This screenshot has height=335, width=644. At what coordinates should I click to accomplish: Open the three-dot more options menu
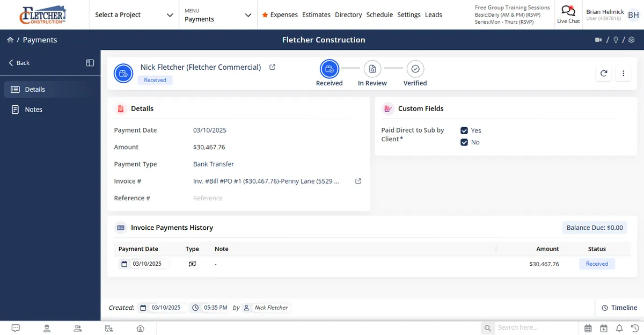tap(623, 74)
